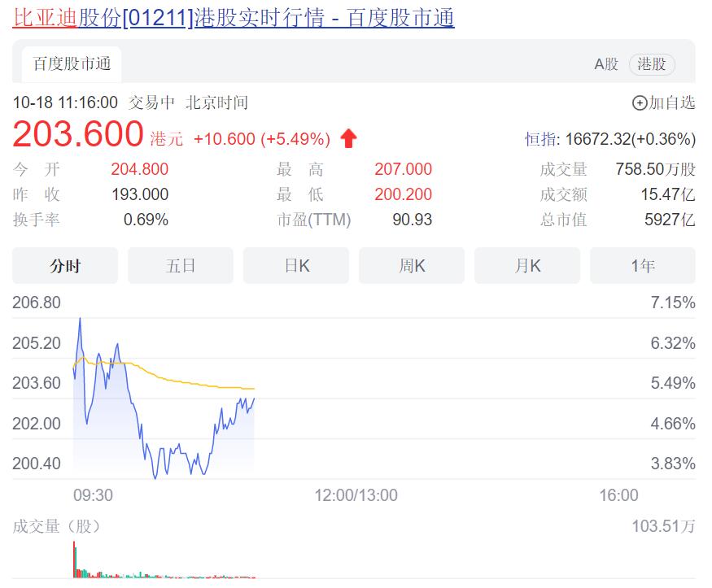
Task: Show the 周K chart
Action: (x=412, y=266)
